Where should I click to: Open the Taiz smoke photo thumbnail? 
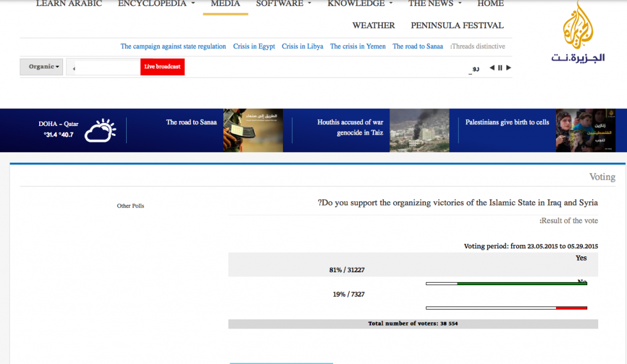click(x=419, y=130)
